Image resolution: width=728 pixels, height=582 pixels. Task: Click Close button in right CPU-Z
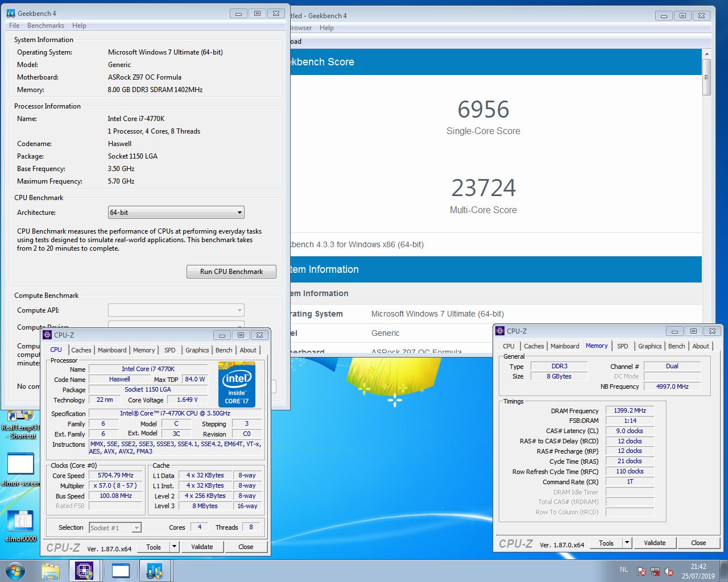pos(698,543)
